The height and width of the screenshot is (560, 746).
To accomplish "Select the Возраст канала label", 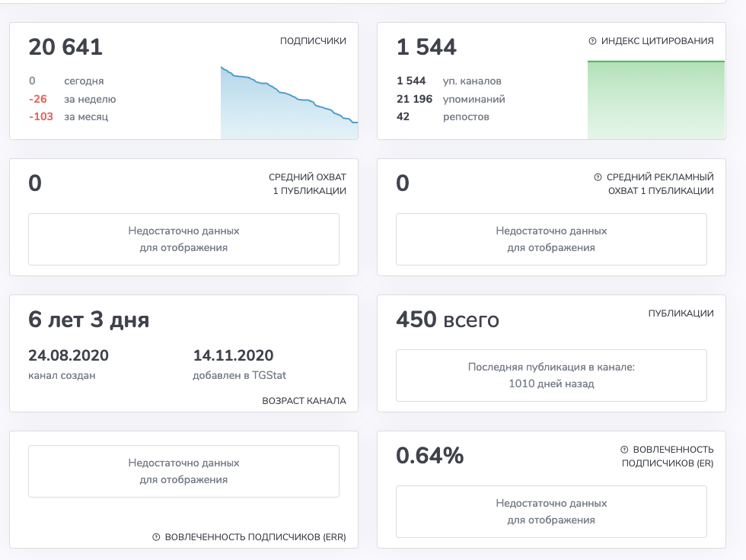I will 304,401.
